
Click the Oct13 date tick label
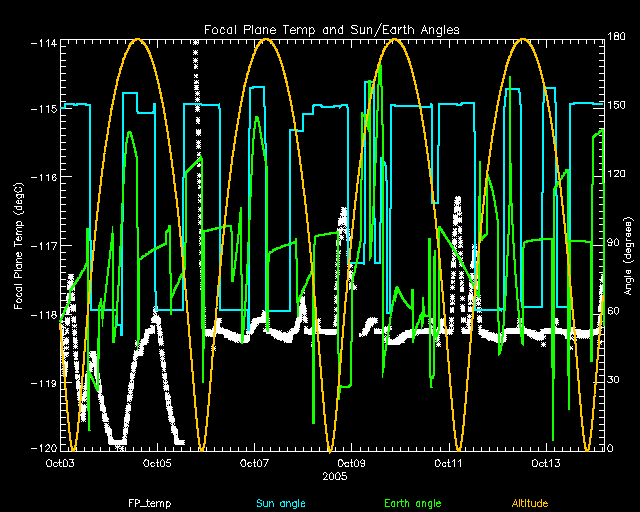pyautogui.click(x=545, y=463)
